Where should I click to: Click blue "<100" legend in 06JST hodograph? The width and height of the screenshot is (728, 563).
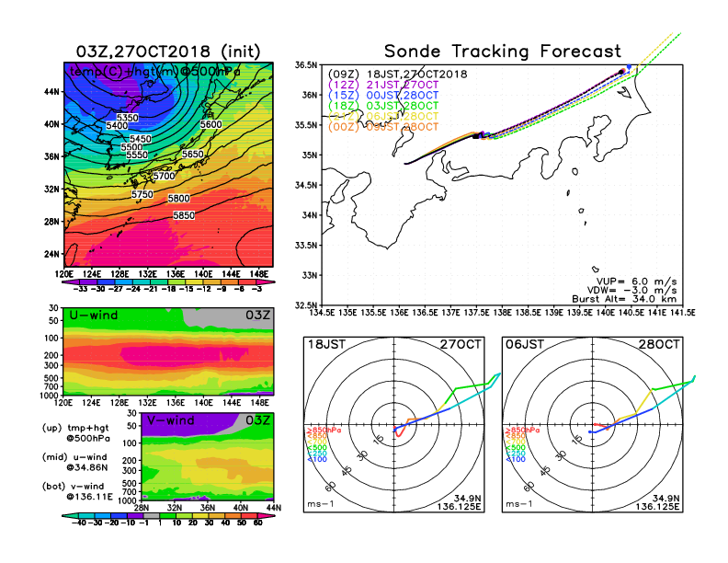pos(516,459)
